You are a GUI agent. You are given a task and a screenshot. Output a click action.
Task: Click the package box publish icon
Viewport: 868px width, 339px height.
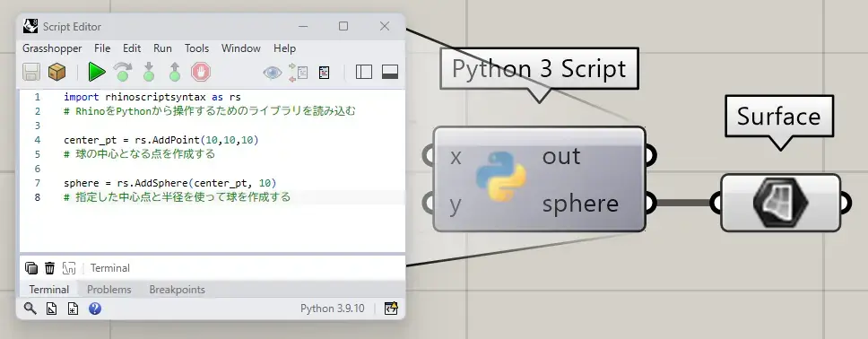pyautogui.click(x=57, y=72)
